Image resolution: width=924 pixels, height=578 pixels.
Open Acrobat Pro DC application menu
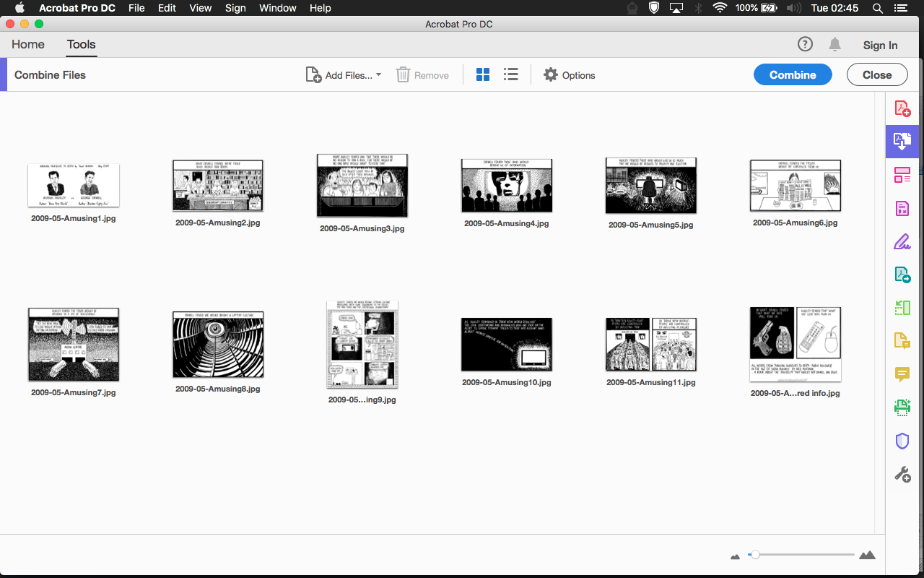pos(77,8)
